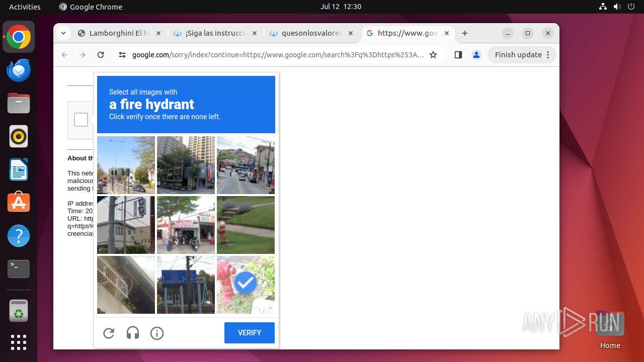
Task: Close the Lamborghini tab
Action: [158, 33]
